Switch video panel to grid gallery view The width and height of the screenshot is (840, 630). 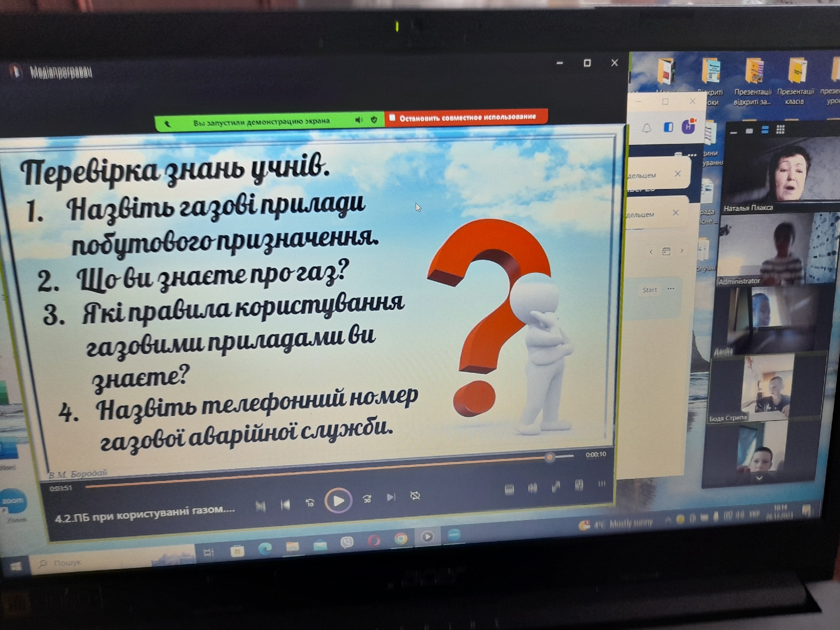click(x=781, y=129)
